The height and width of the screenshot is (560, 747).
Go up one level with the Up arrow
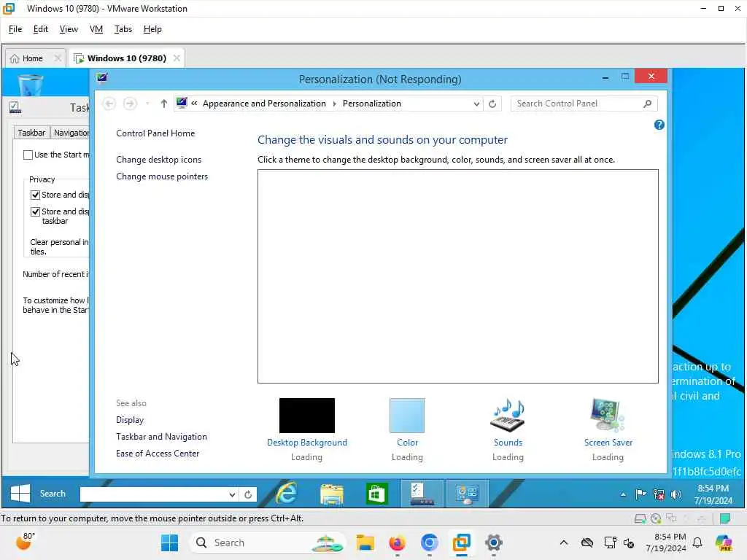point(163,104)
